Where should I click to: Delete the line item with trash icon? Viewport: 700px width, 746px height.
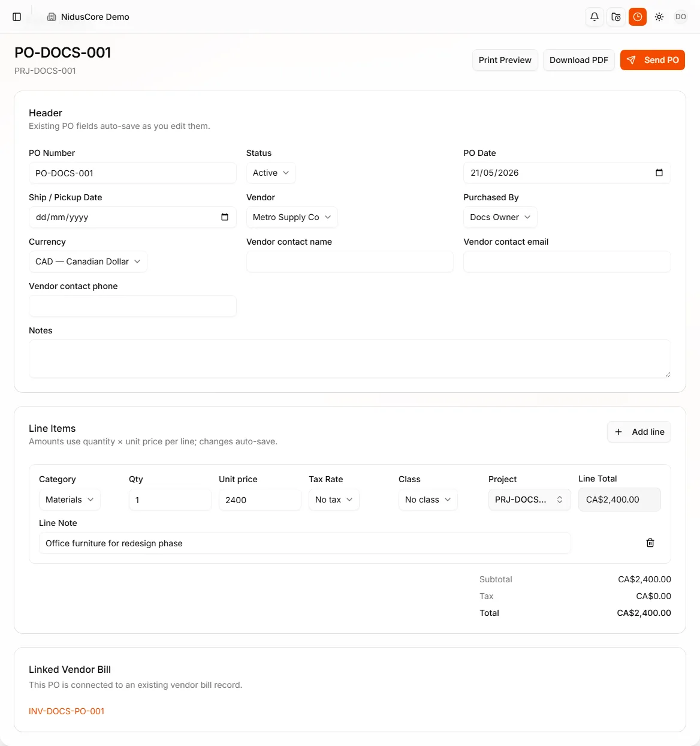[x=650, y=543]
